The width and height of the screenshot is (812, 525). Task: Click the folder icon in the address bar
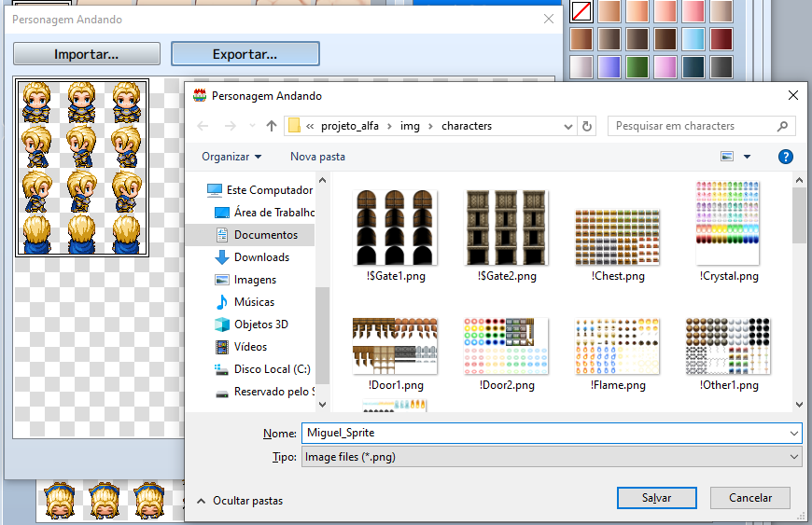(294, 126)
